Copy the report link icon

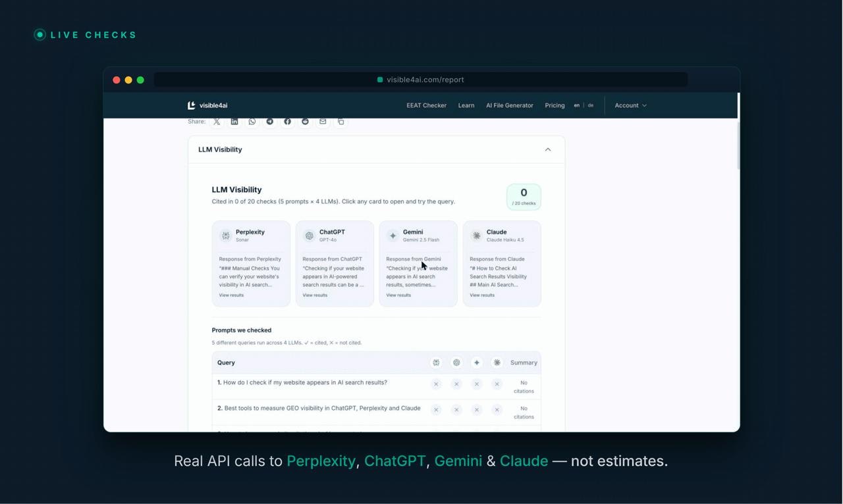[340, 122]
